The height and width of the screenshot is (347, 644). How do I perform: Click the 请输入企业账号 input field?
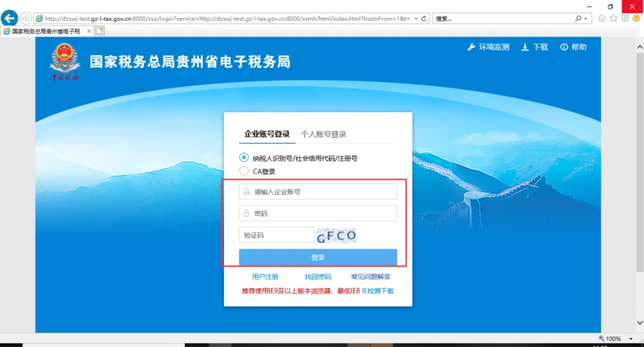(318, 192)
